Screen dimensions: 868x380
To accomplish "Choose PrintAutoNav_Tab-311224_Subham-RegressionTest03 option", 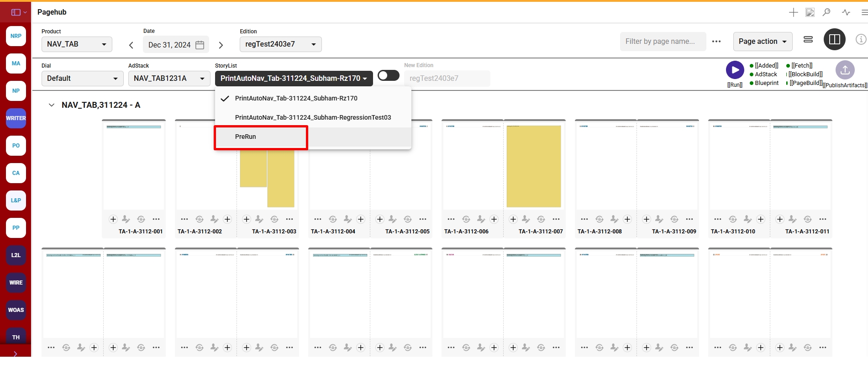I will tap(313, 117).
